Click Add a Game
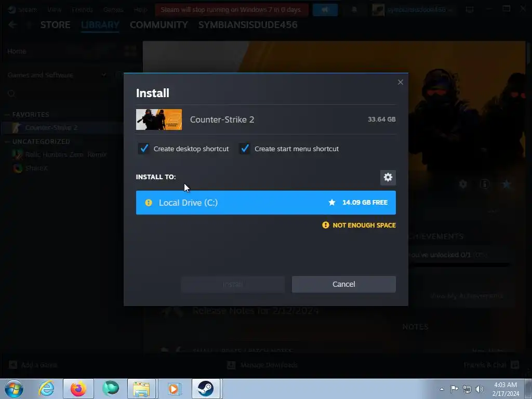 point(33,365)
